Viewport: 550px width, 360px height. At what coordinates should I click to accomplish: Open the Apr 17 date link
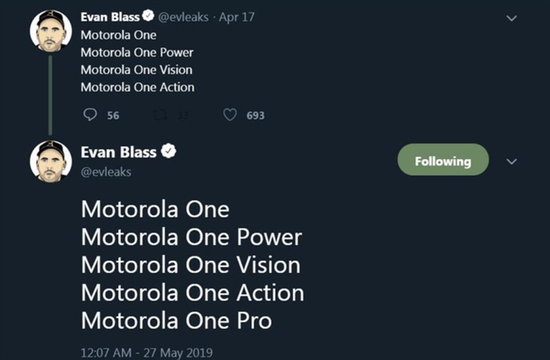(x=237, y=17)
